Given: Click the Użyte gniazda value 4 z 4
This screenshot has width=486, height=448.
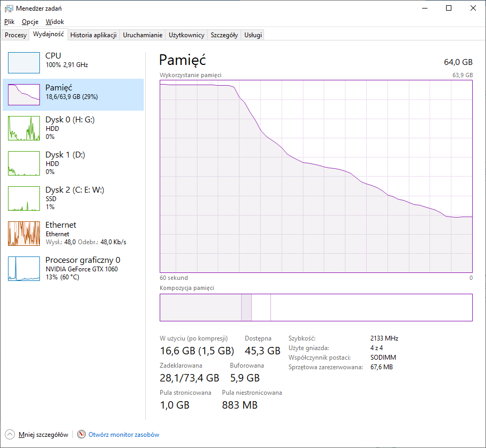Looking at the screenshot, I should pos(376,348).
